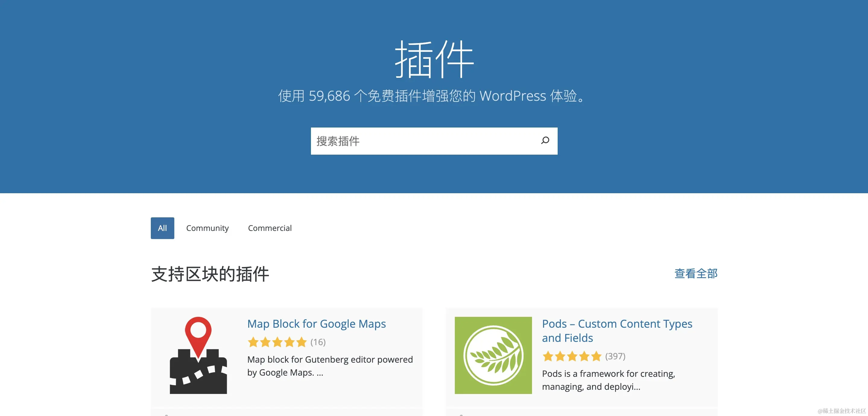Open the 查看全部 link

pyautogui.click(x=696, y=273)
